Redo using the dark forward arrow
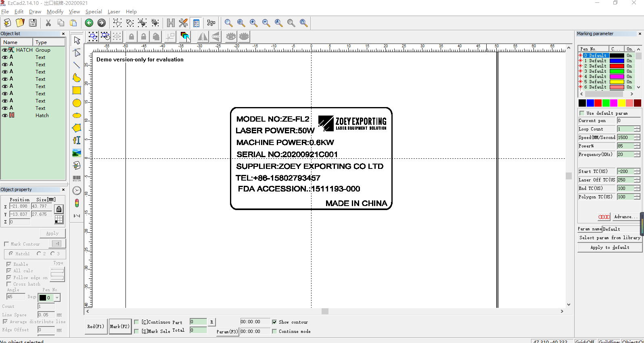Viewport: 644px width, 343px height. click(102, 23)
